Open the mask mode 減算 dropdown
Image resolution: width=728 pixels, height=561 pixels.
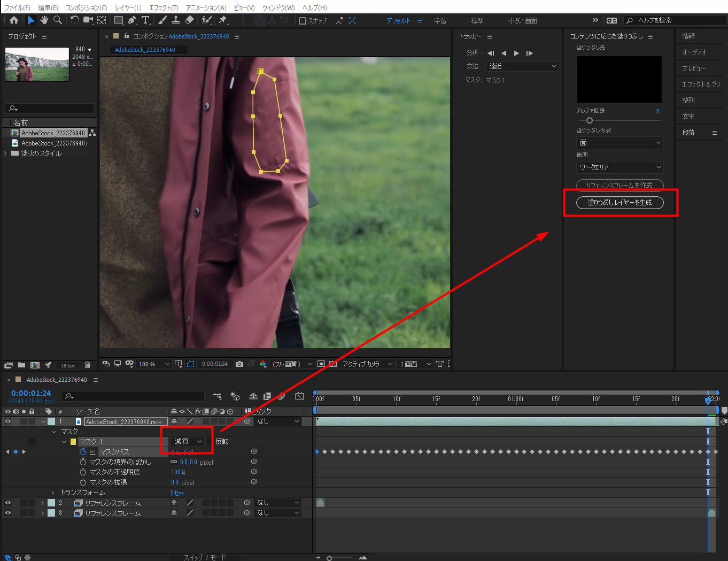click(188, 442)
